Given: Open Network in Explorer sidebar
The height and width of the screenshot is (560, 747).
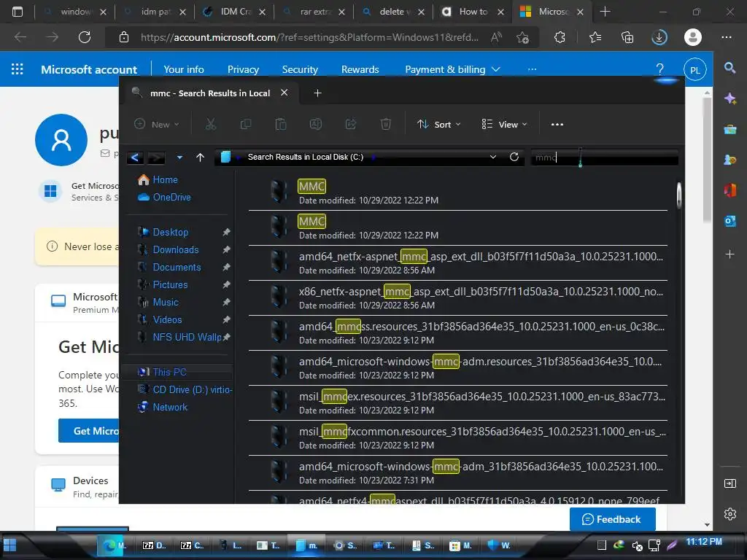Looking at the screenshot, I should [x=163, y=407].
